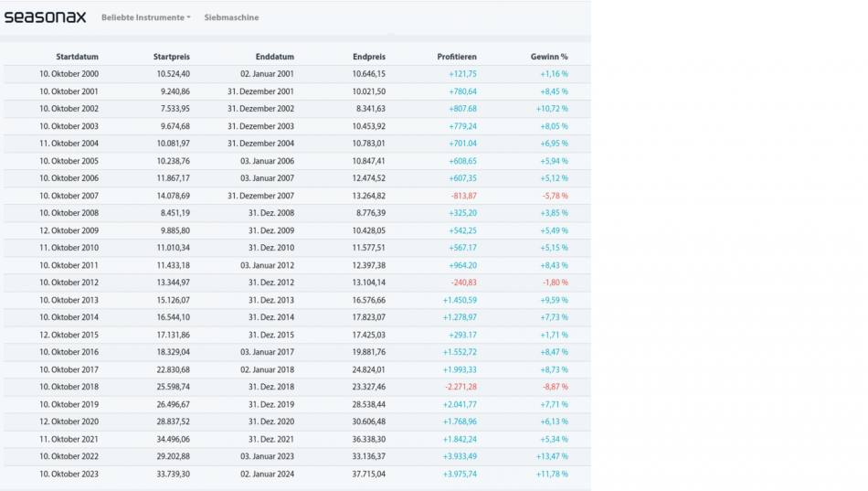Viewport: 868px width, 491px height.
Task: Sort by the Profitieren column header
Action: click(456, 57)
